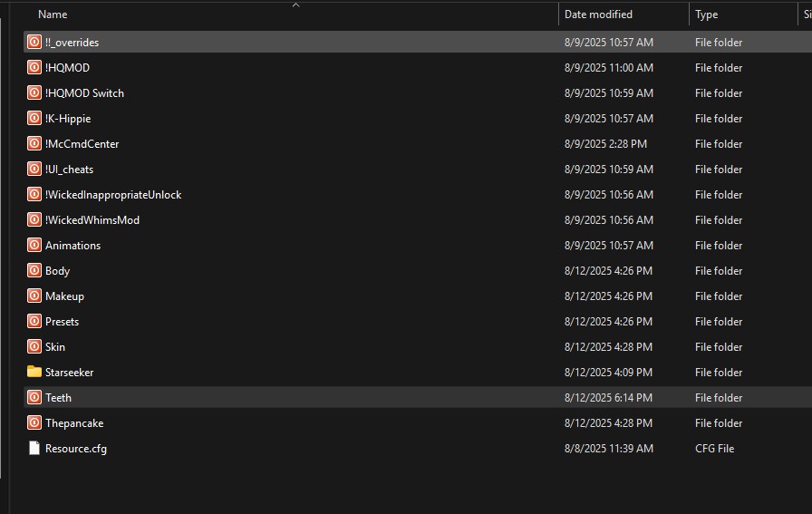812x514 pixels.
Task: Click the !McCmdCenter folder icon
Action: coord(34,143)
